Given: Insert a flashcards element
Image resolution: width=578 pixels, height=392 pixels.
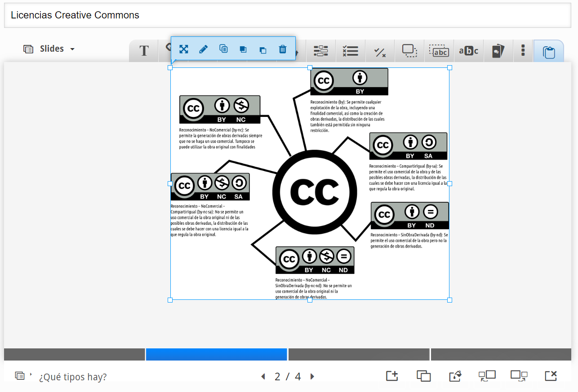Looking at the screenshot, I should click(498, 51).
